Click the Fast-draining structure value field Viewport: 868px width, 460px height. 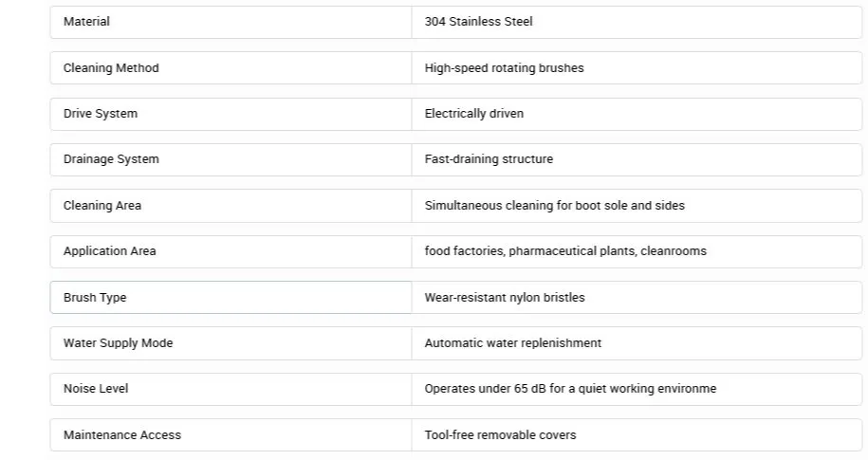pyautogui.click(x=636, y=159)
